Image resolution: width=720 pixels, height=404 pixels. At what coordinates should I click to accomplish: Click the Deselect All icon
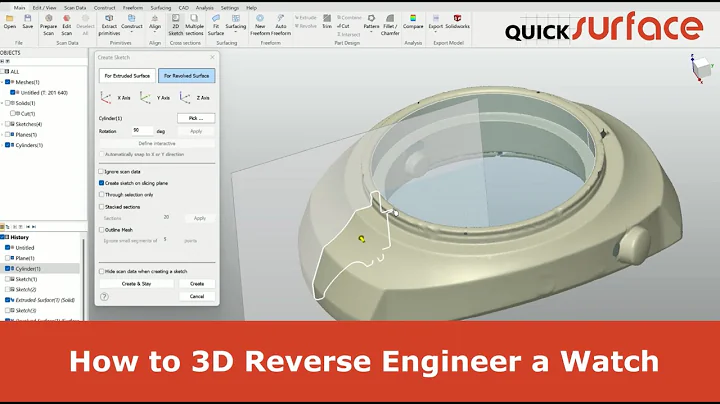[85, 18]
